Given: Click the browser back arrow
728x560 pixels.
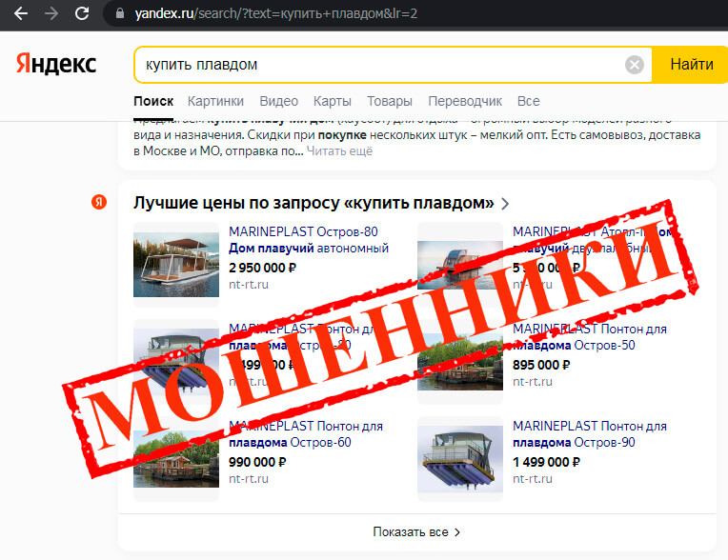Looking at the screenshot, I should (21, 13).
